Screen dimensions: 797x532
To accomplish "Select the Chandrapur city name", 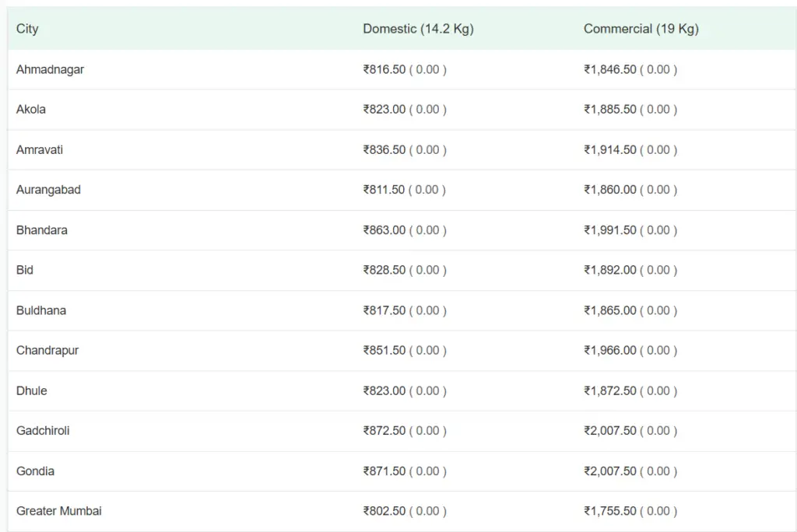I will tap(47, 351).
